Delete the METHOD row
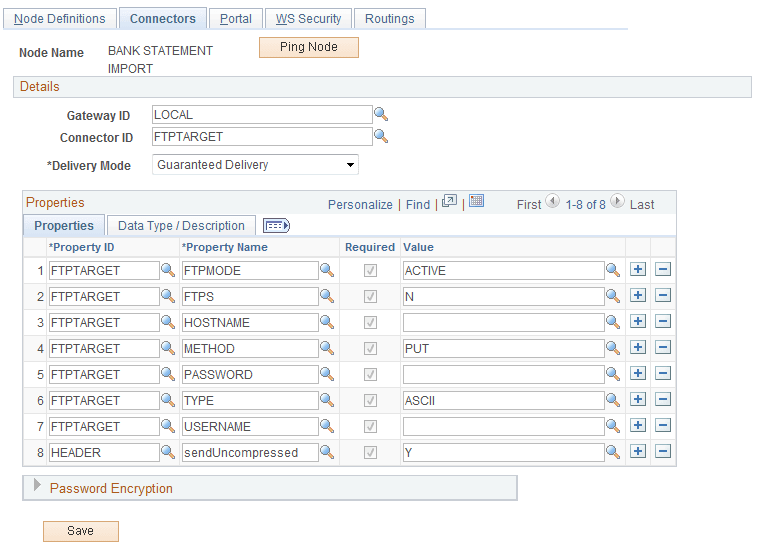758x547 pixels. (x=663, y=347)
